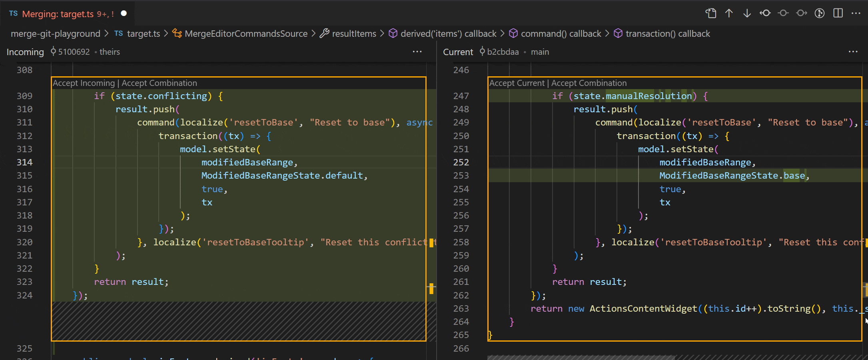This screenshot has width=868, height=360.
Task: Open the Incoming pane's ellipsis menu
Action: pos(417,52)
